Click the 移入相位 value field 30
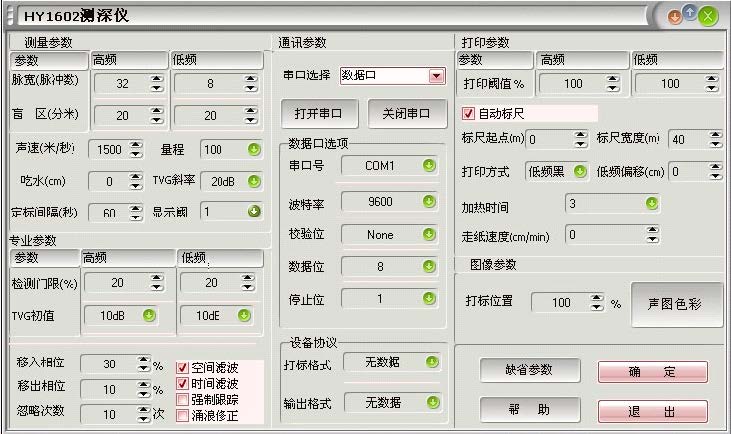 (x=109, y=364)
